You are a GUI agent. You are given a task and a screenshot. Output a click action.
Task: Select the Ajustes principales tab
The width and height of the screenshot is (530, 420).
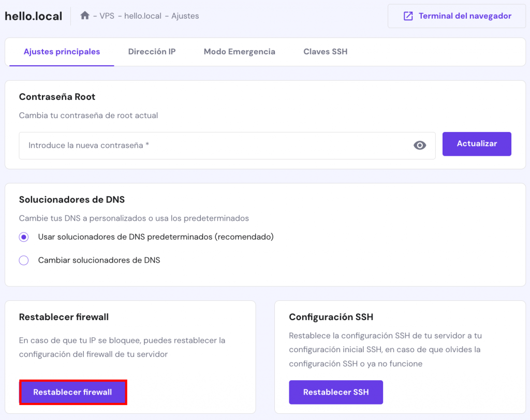tap(61, 52)
